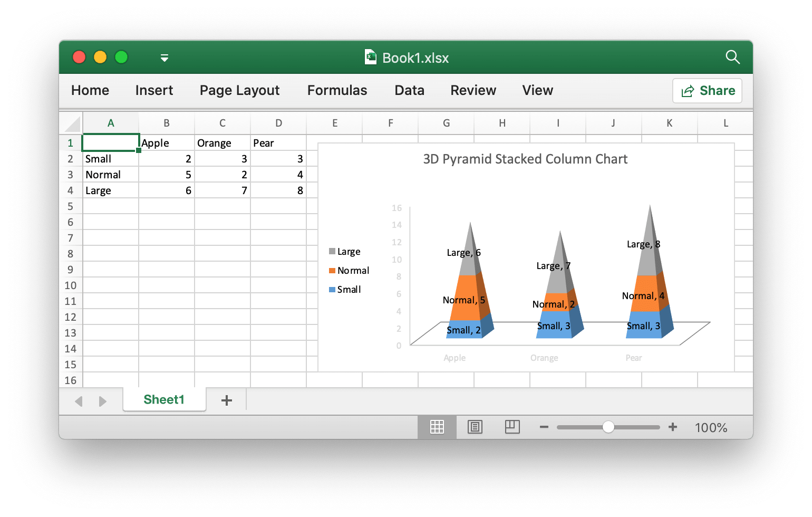Open search with the magnifying glass icon

pyautogui.click(x=733, y=58)
